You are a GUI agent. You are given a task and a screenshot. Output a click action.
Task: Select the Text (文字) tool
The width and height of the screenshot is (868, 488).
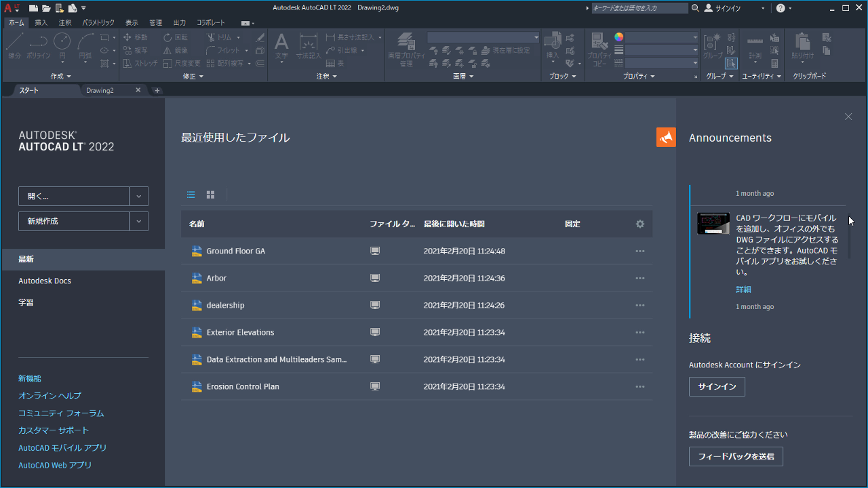coord(281,46)
